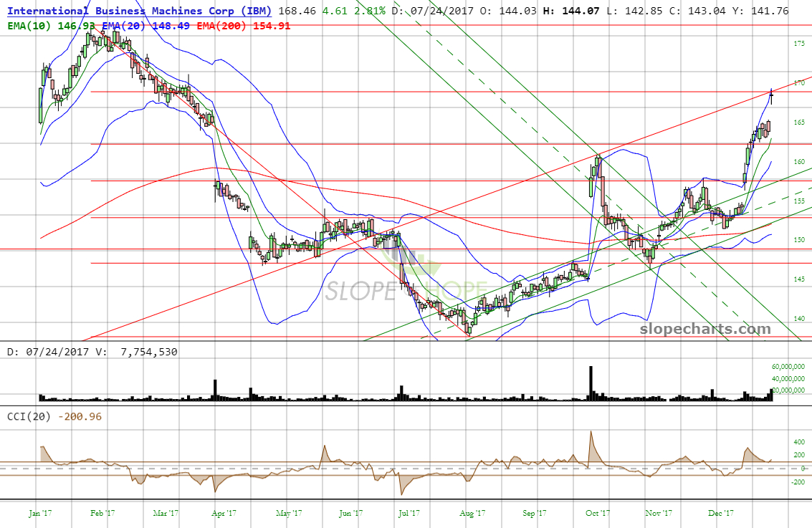This screenshot has width=812, height=528.
Task: Click the volume value 7,754,530
Action: point(148,352)
